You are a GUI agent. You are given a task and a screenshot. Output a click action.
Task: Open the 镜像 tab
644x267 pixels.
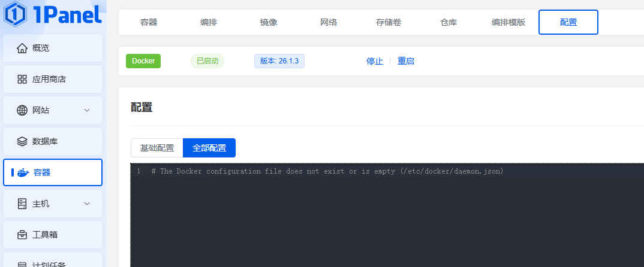269,22
